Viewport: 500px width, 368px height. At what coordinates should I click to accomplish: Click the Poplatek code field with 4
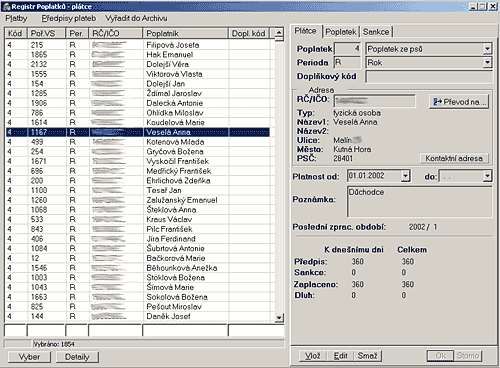click(x=347, y=49)
